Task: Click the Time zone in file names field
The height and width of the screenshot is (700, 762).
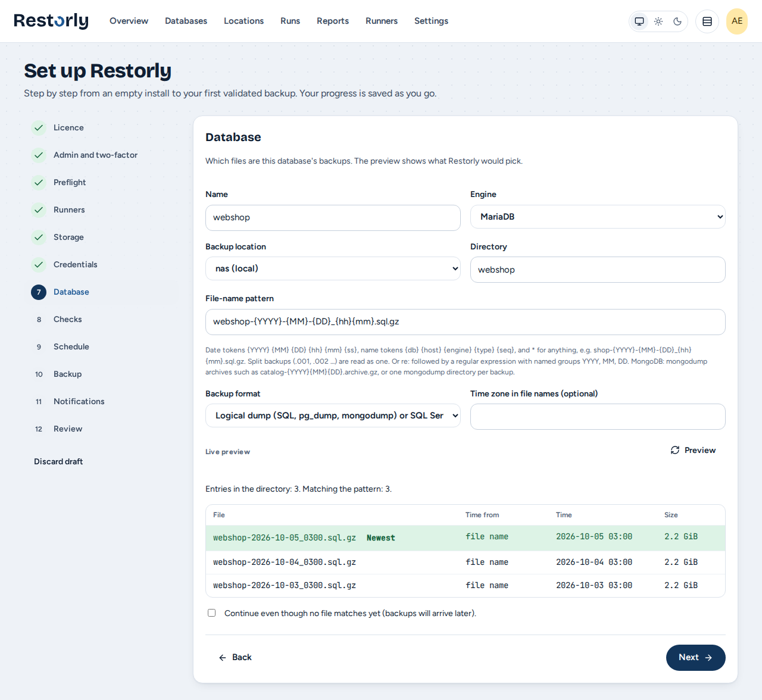Action: [x=598, y=417]
